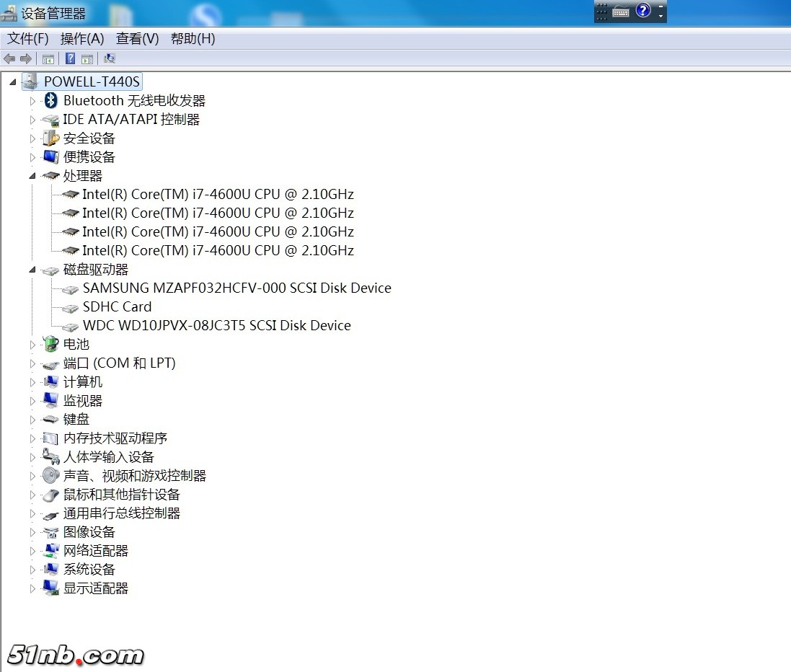Screen dimensions: 791x672
Task: Select the first Intel(R) Core(TM) i7-4600U entry
Action: click(x=218, y=194)
